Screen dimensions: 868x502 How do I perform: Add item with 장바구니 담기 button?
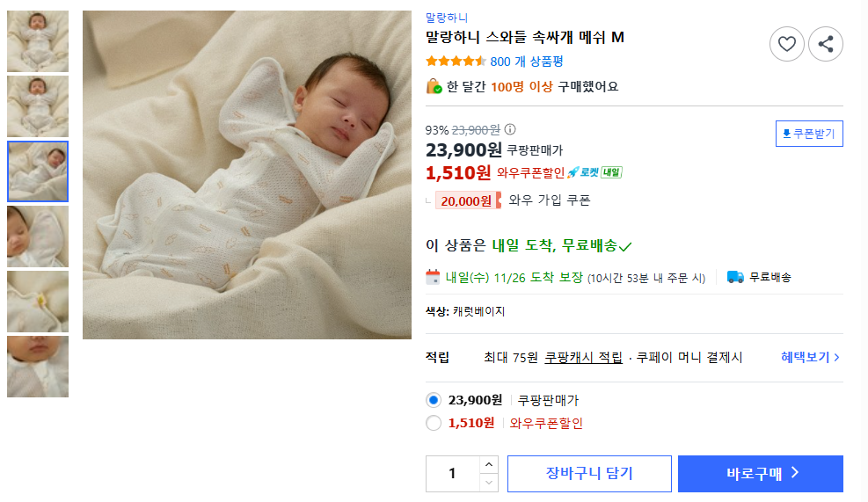[589, 473]
